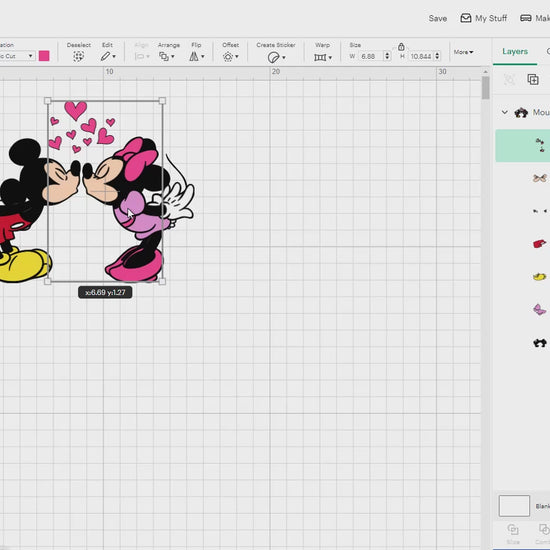Click the bottom-left selection handle
Image resolution: width=550 pixels, height=550 pixels.
tap(48, 281)
